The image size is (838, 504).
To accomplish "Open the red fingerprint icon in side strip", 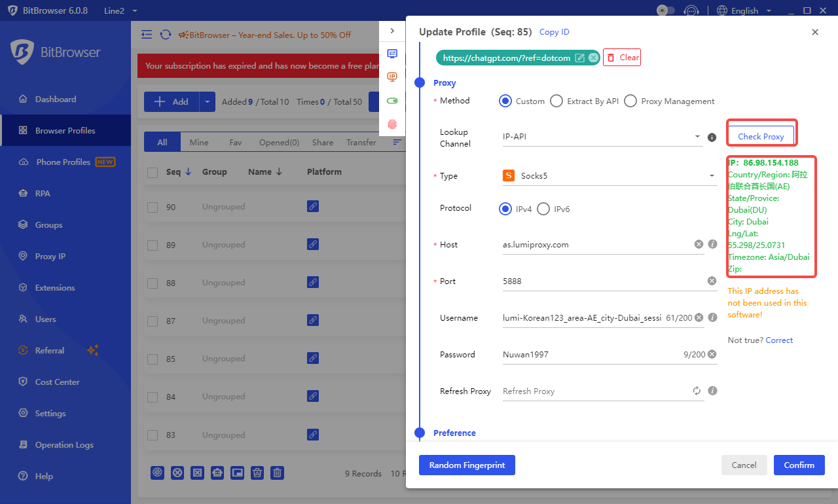I will (392, 124).
